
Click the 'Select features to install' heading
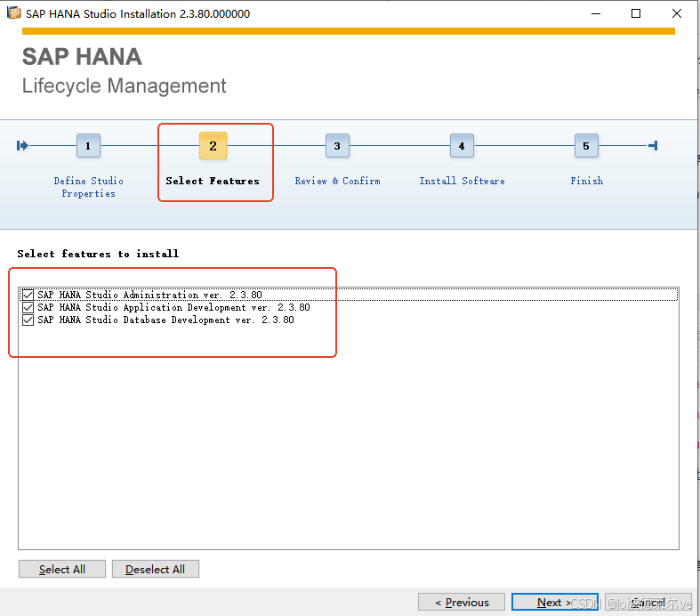click(98, 254)
